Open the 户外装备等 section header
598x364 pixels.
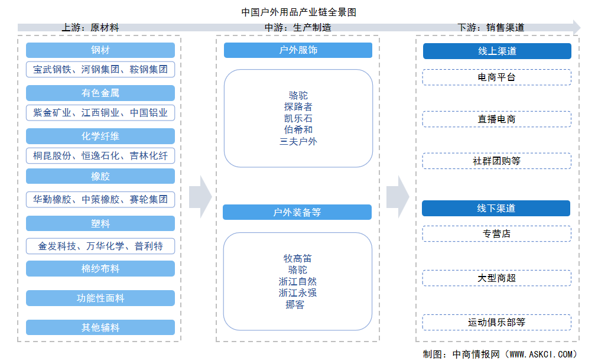coord(297,212)
